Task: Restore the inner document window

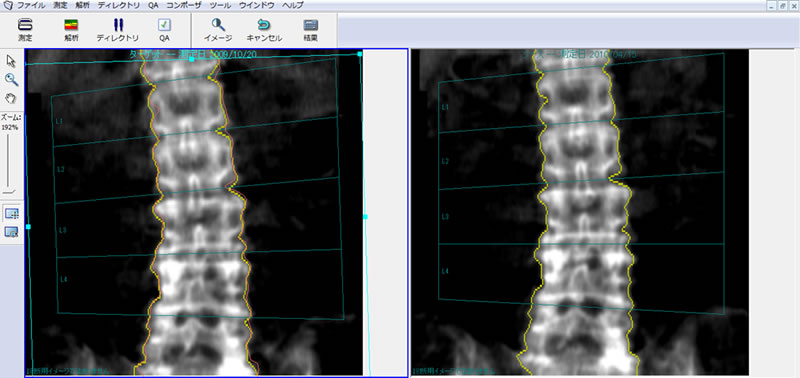Action: 783,6
